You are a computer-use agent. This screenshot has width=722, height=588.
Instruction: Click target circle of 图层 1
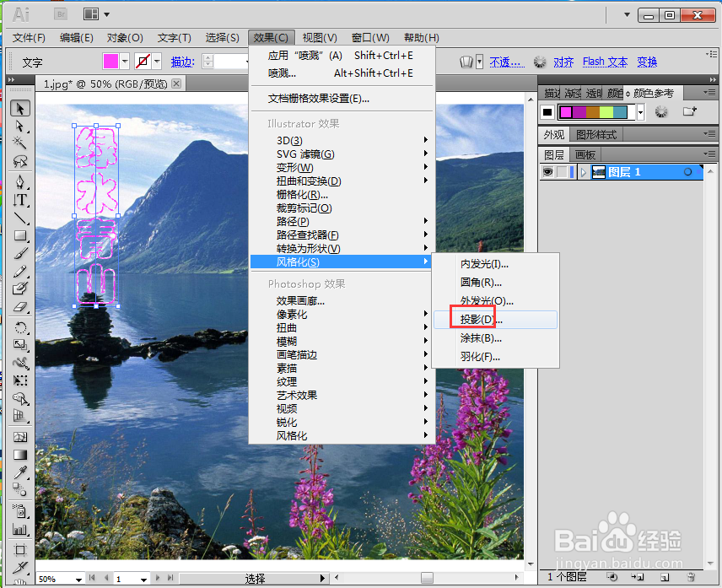[x=687, y=172]
